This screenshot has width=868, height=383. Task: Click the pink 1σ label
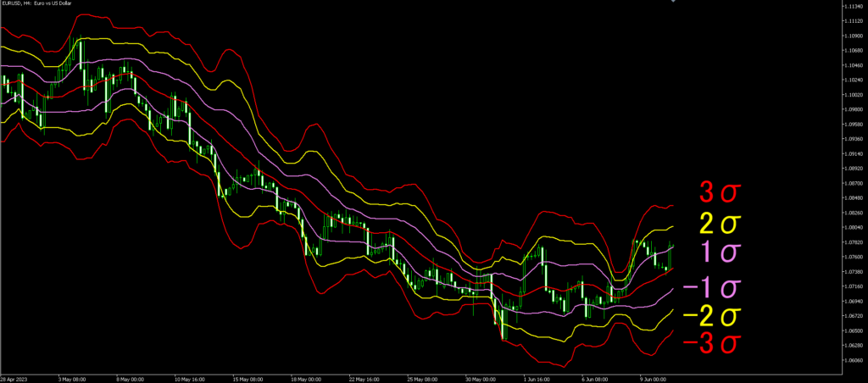pyautogui.click(x=717, y=252)
